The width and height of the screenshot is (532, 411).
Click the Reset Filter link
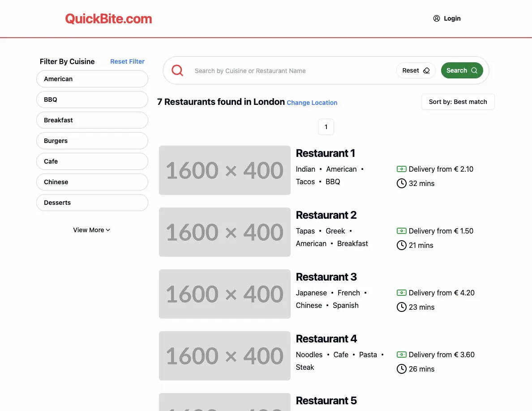[127, 61]
